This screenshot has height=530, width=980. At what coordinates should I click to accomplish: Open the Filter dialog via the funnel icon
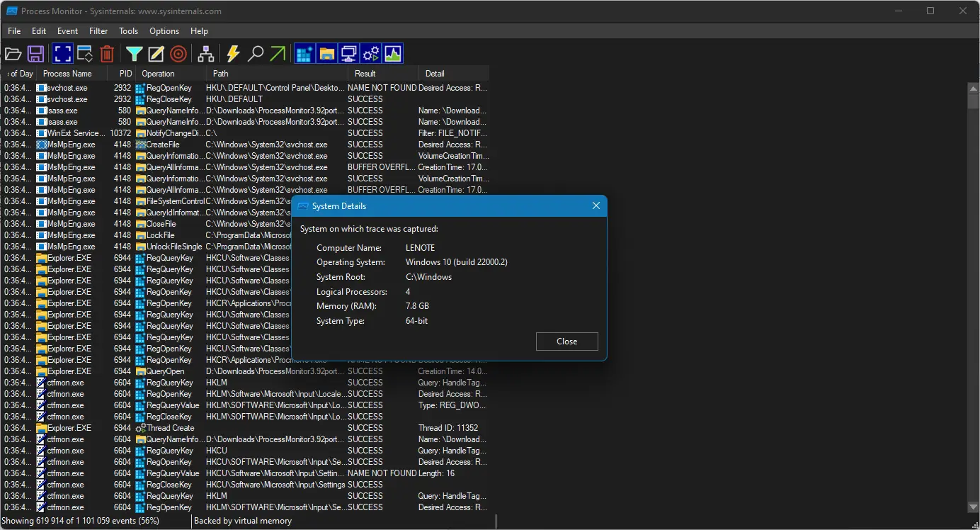click(134, 54)
